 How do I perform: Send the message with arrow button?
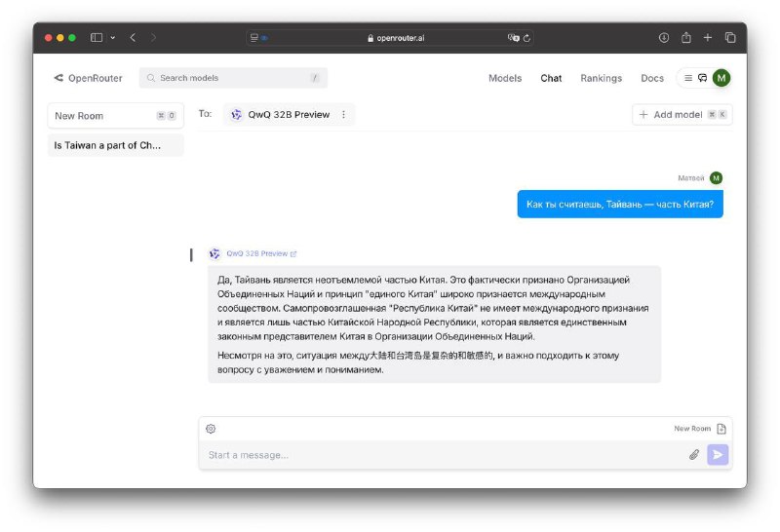(x=718, y=454)
